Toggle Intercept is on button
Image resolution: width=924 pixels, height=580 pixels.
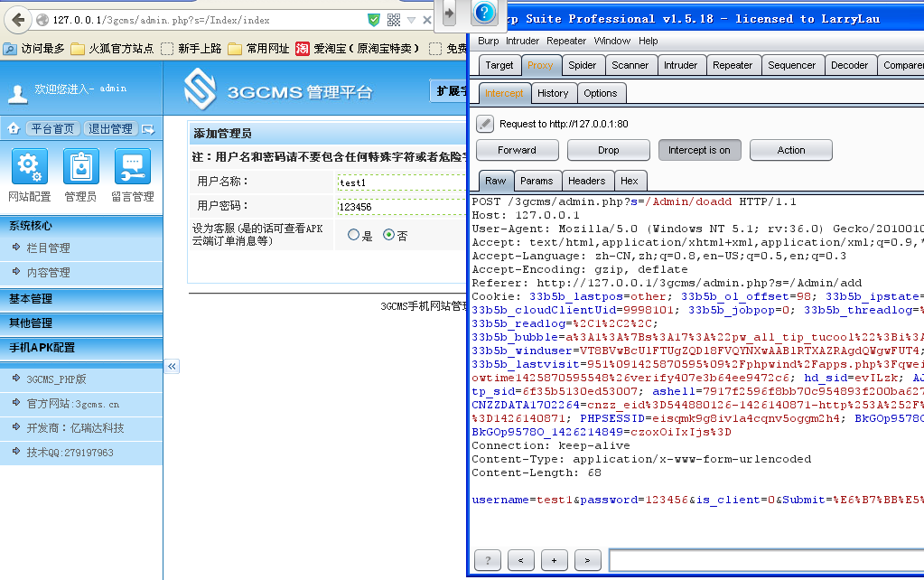(x=699, y=150)
